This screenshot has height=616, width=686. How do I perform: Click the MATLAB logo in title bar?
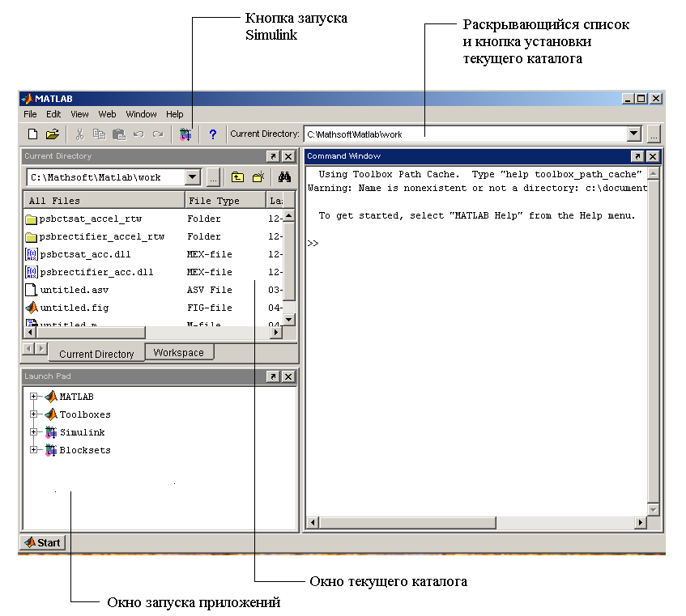[27, 99]
